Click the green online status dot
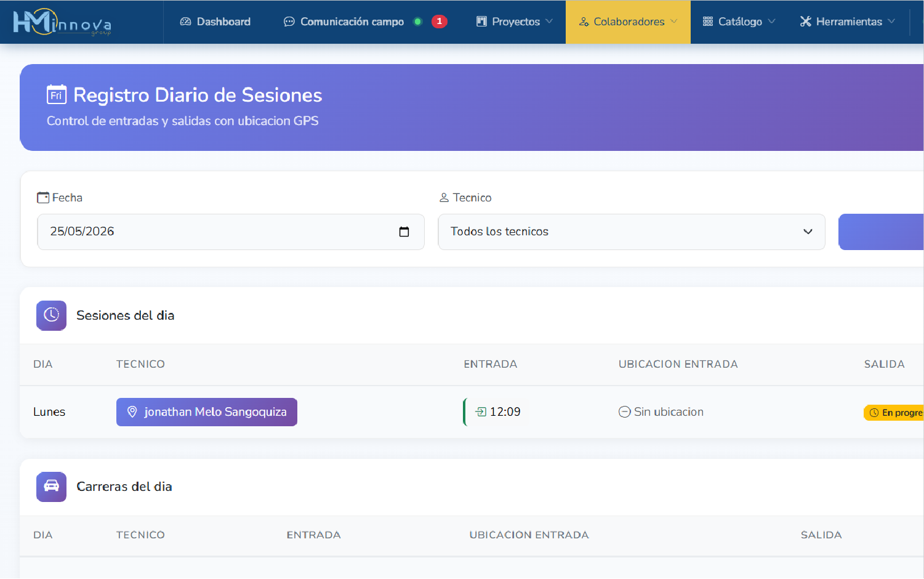 pos(418,22)
